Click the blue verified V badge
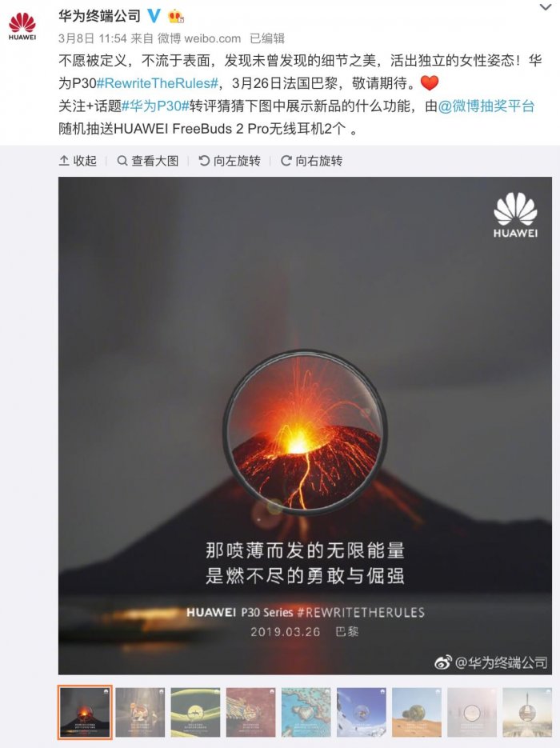The image size is (560, 748). pyautogui.click(x=154, y=16)
